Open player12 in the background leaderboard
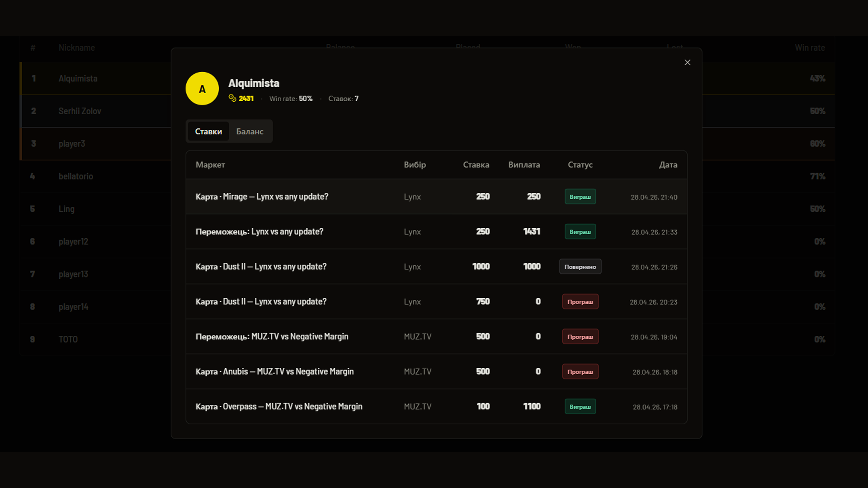 coord(73,242)
